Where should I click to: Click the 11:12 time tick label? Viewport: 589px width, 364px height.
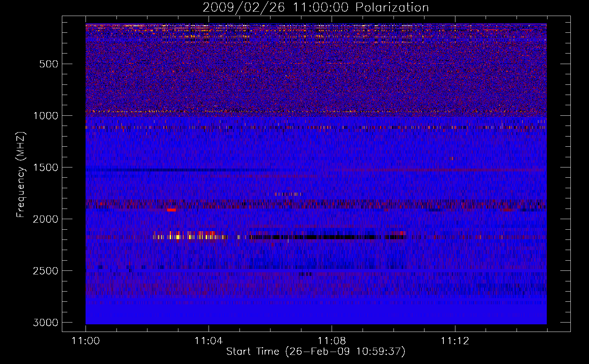pos(455,341)
